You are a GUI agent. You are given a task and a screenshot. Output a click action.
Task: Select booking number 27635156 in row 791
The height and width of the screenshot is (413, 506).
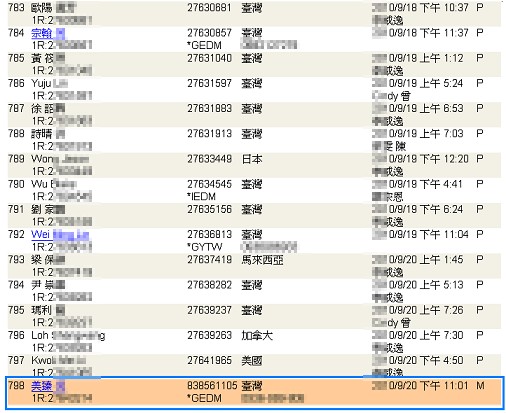tap(209, 209)
